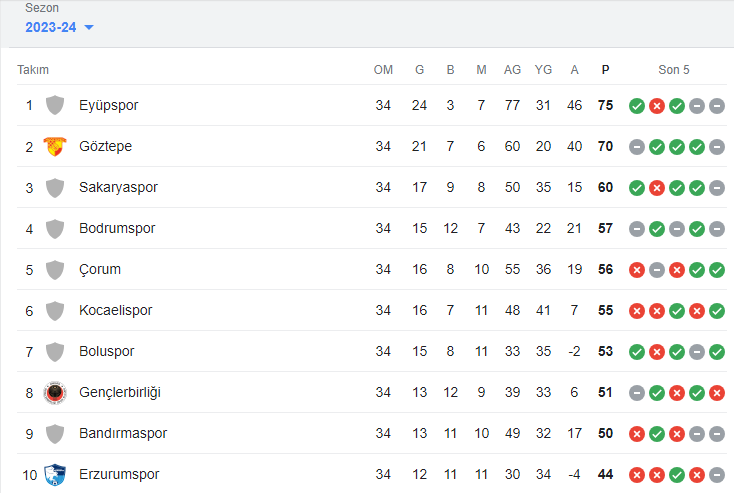Click Boluspor's last green win icon
This screenshot has width=734, height=493.
(717, 352)
